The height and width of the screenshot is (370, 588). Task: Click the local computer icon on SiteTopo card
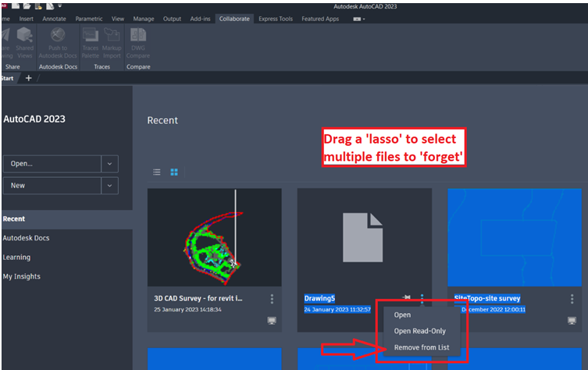[x=572, y=321]
